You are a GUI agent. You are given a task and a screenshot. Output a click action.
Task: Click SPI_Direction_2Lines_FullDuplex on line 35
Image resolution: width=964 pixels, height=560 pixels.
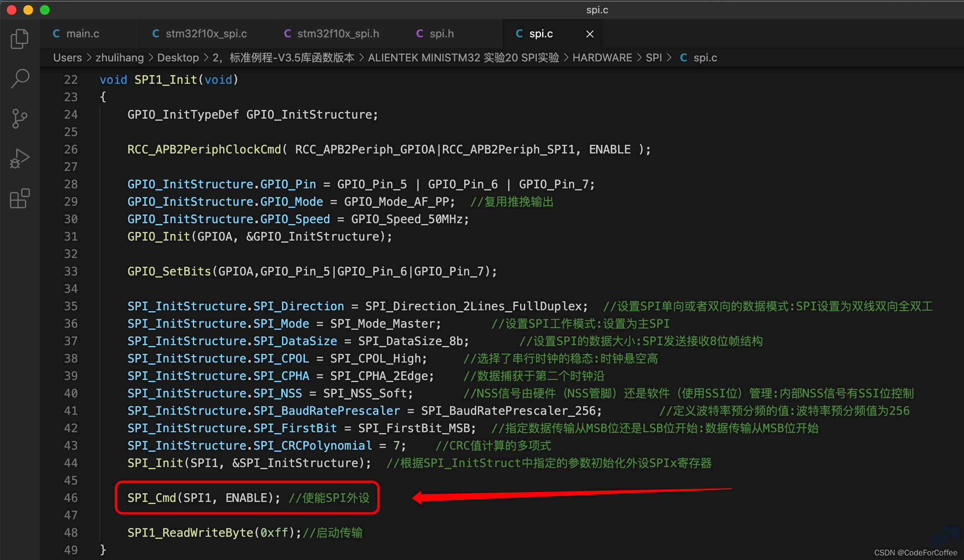[x=473, y=306]
